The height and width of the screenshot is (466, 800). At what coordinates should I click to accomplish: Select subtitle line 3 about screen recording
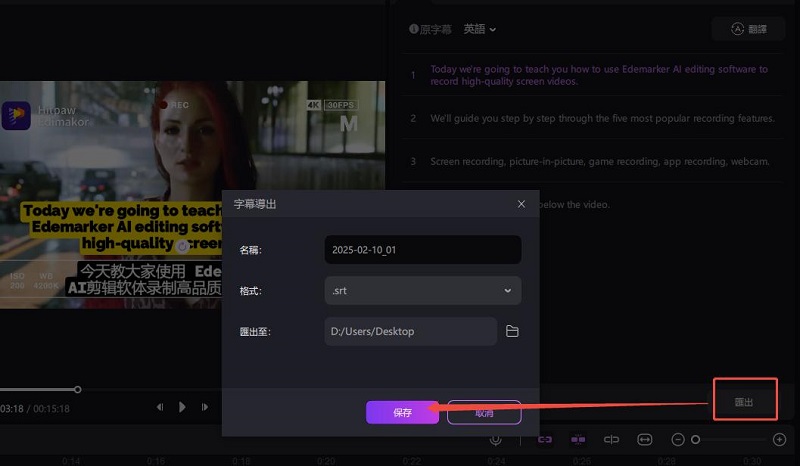(599, 161)
